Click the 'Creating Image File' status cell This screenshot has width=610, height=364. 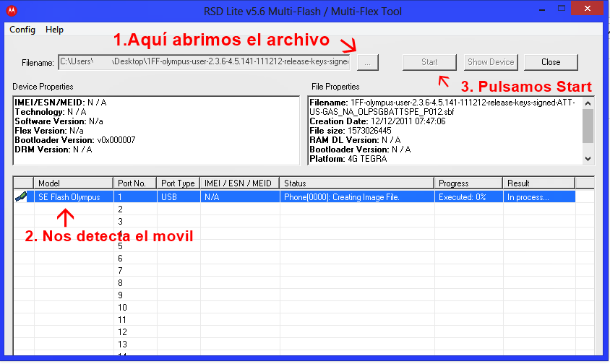tap(357, 196)
